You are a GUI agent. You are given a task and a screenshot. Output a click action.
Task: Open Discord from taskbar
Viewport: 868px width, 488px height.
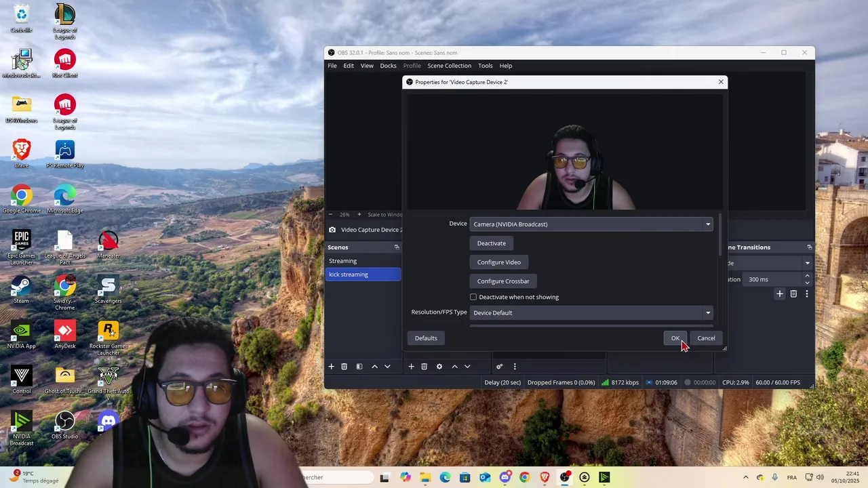click(505, 477)
